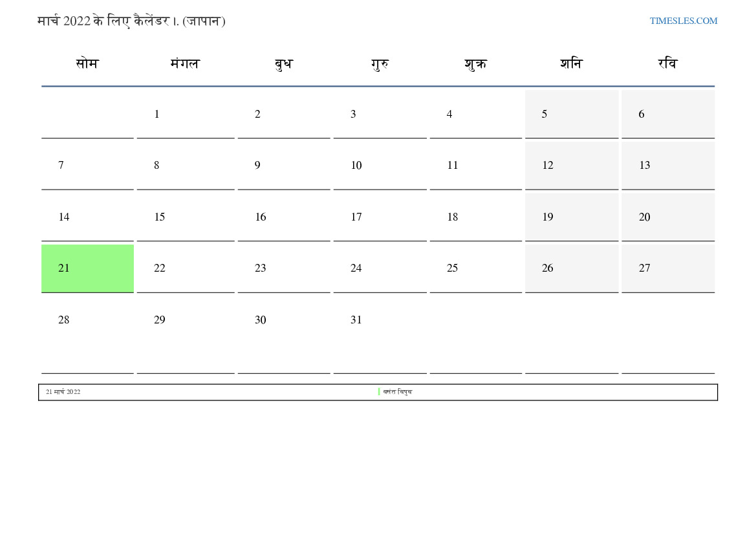Select the मंगल column header

[185, 64]
